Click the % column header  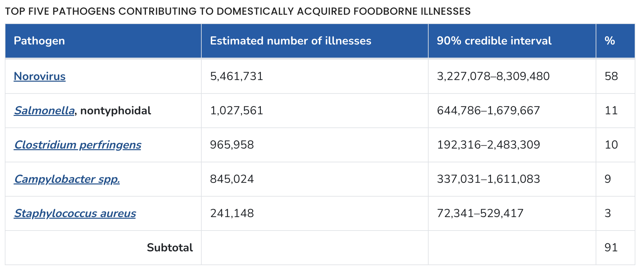click(610, 41)
